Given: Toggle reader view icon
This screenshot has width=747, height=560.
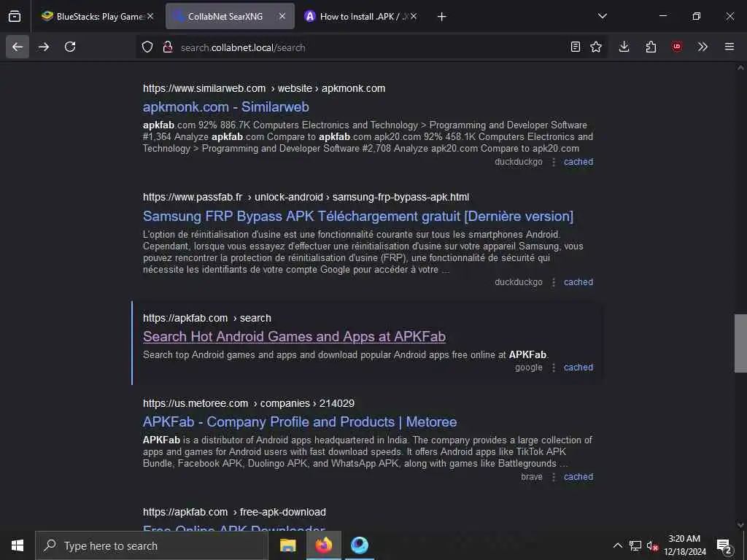Looking at the screenshot, I should (x=576, y=47).
